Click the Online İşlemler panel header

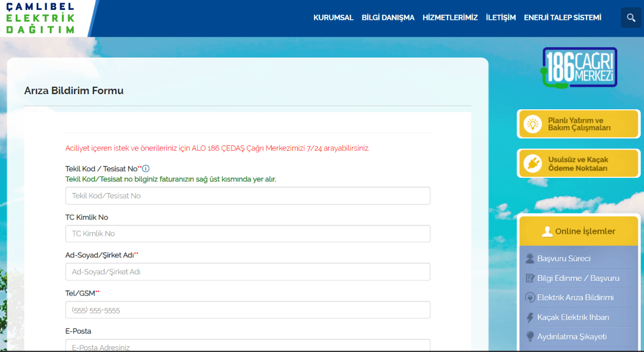579,231
